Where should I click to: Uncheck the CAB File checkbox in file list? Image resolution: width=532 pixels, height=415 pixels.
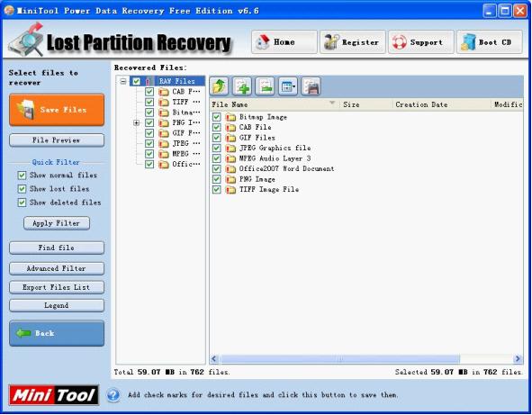pyautogui.click(x=216, y=128)
